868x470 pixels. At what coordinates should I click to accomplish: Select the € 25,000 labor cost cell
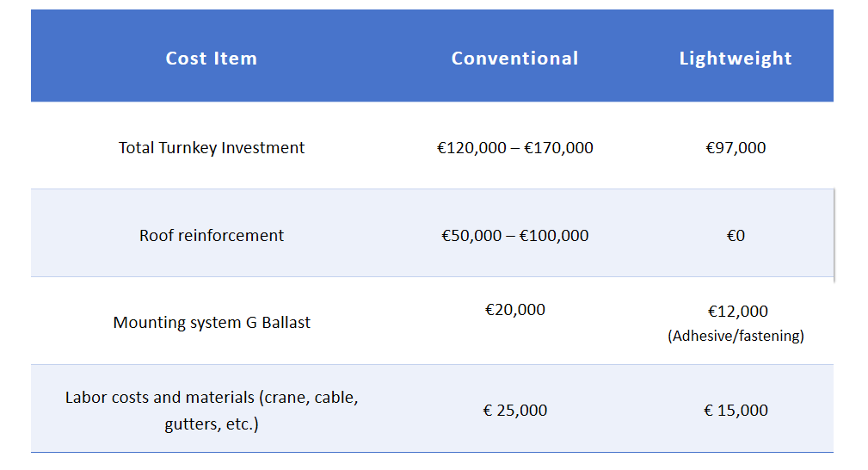514,410
